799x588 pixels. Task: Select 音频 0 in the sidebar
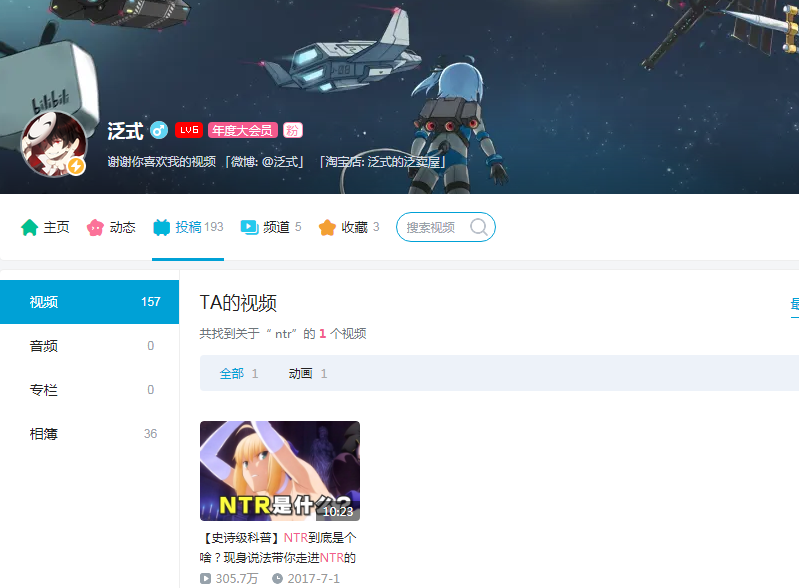pyautogui.click(x=89, y=346)
